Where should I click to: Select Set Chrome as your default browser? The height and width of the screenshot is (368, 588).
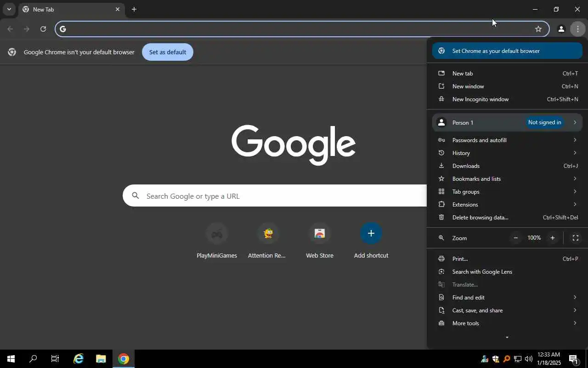point(507,51)
